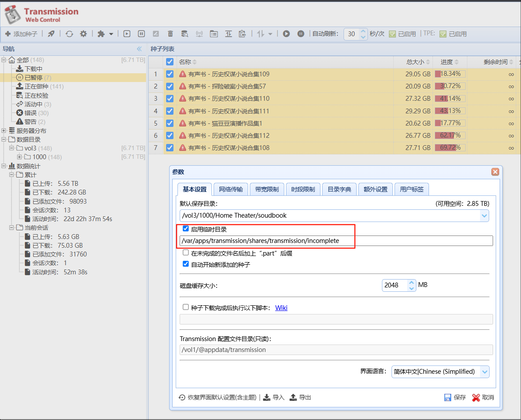
Task: Switch to 额外设置 tab
Action: point(375,189)
